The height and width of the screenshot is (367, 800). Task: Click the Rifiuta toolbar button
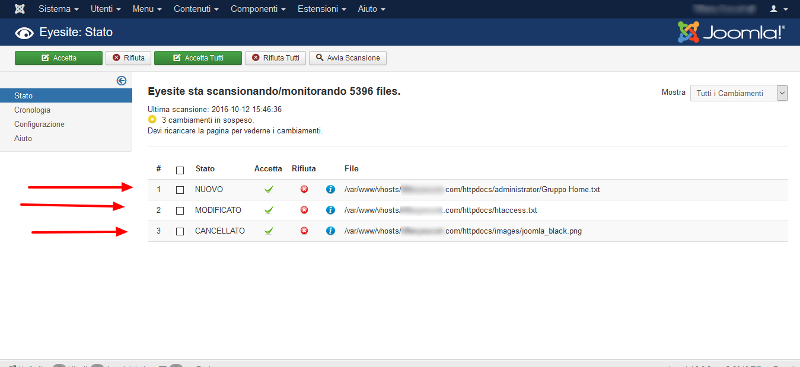128,58
